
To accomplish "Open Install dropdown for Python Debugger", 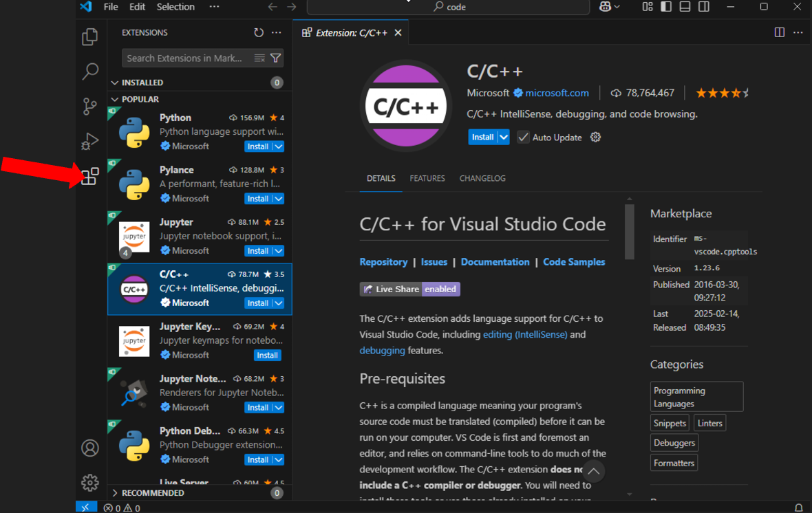I will tap(279, 460).
